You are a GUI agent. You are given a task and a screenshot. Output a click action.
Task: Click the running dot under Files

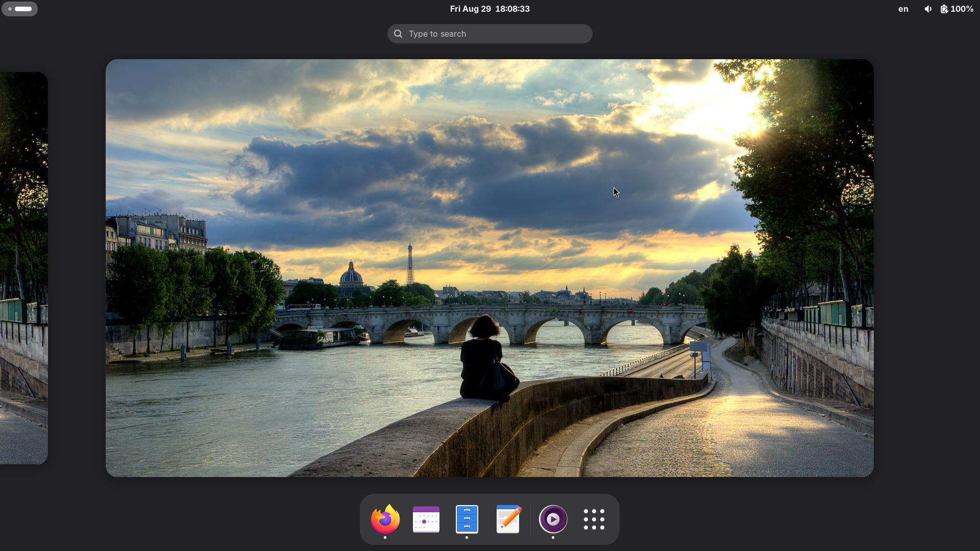point(467,537)
